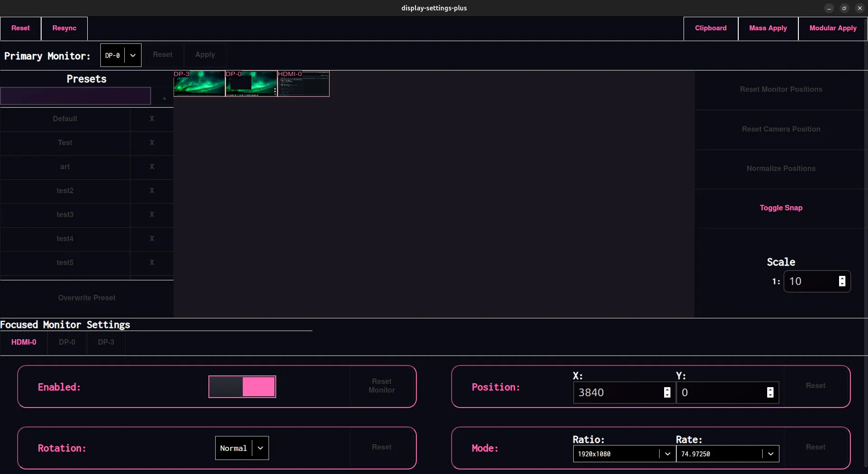Delete the Default preset

tap(152, 119)
